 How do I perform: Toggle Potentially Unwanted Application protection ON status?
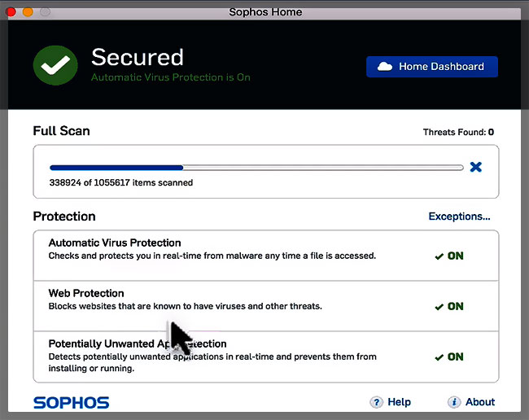[449, 357]
